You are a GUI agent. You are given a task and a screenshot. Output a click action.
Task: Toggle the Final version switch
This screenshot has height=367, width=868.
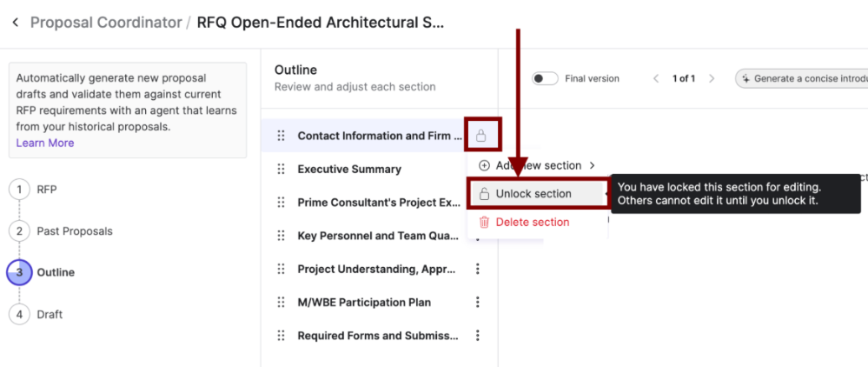tap(545, 79)
